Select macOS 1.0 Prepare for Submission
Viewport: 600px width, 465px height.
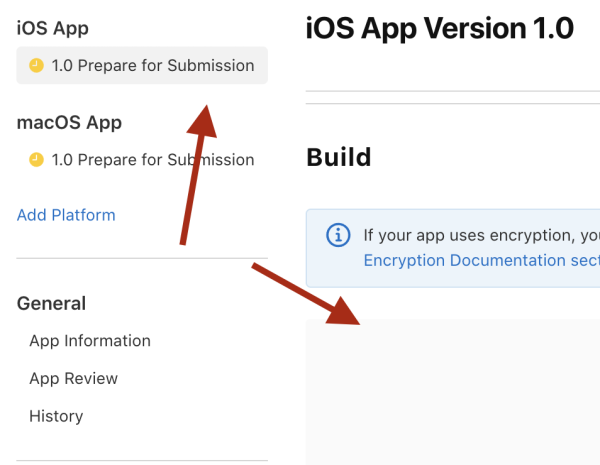click(x=152, y=160)
